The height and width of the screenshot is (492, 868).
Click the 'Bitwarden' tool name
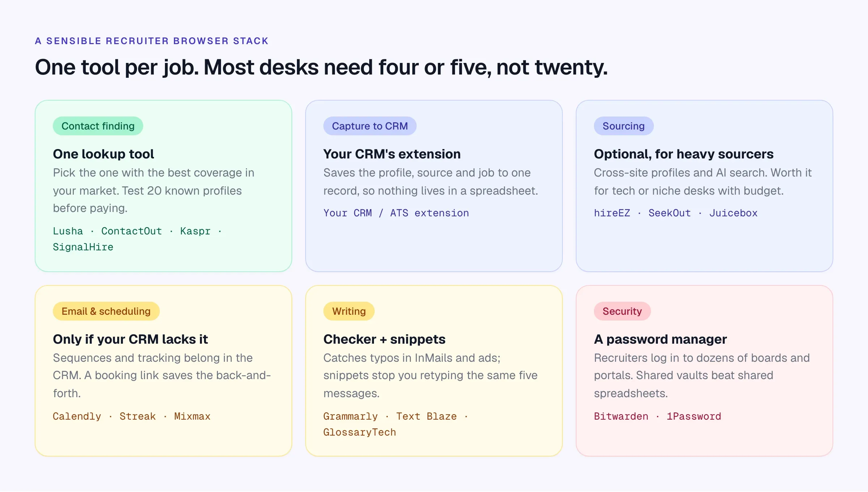[x=621, y=416]
